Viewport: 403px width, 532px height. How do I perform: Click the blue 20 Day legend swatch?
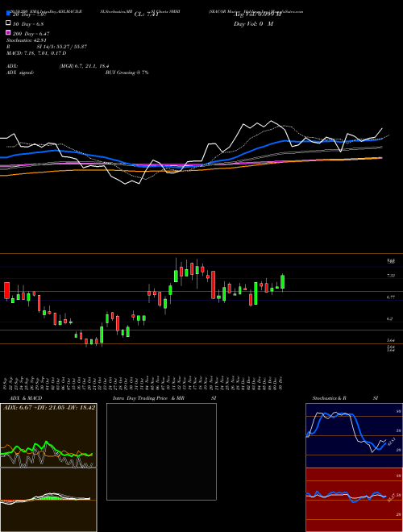coord(8,13)
